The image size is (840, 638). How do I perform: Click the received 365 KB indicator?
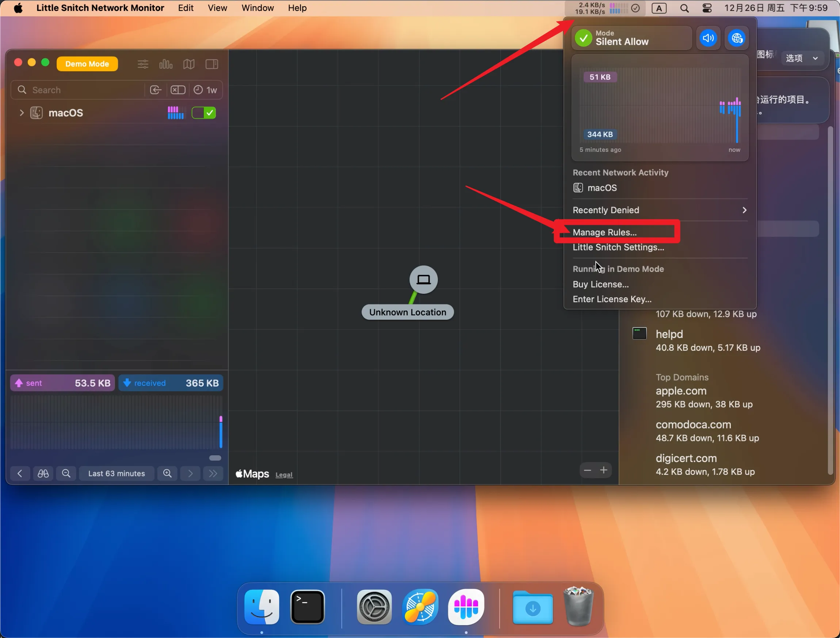(x=171, y=383)
